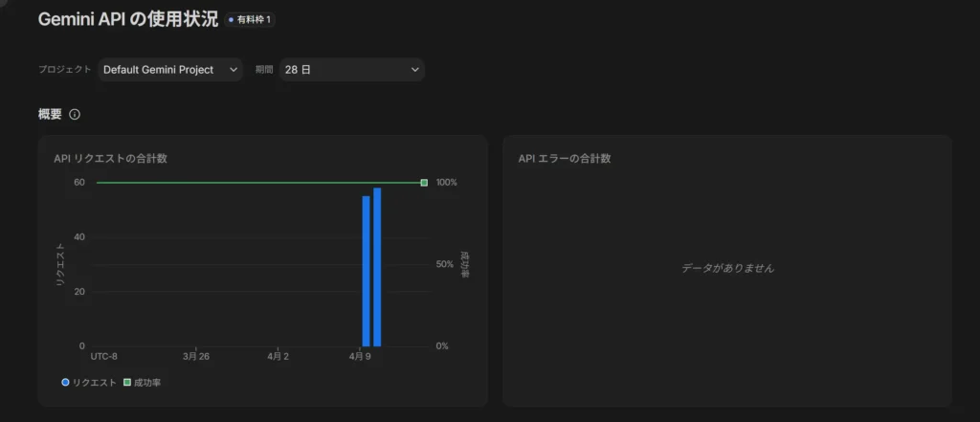
Task: Click the 3月 26 axis label
Action: (195, 356)
